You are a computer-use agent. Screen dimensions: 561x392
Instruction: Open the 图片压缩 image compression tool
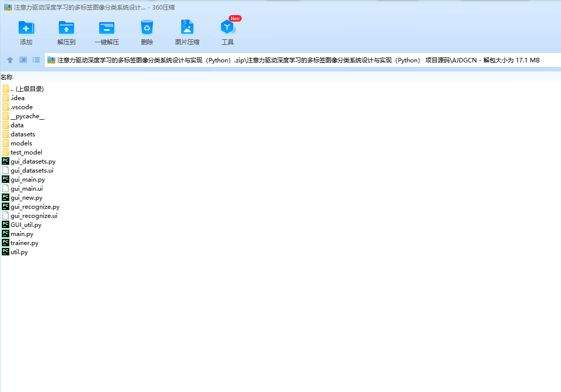(x=187, y=28)
